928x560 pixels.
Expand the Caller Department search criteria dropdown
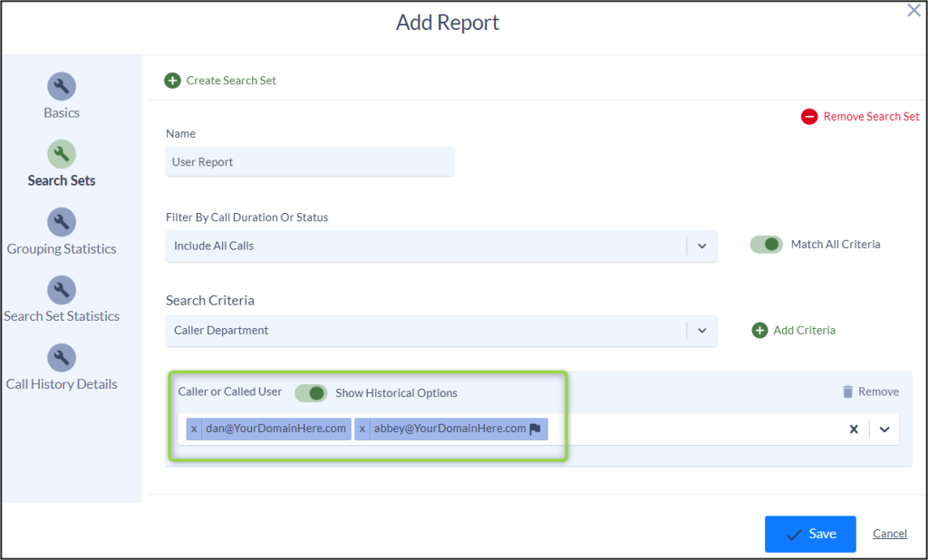(702, 331)
